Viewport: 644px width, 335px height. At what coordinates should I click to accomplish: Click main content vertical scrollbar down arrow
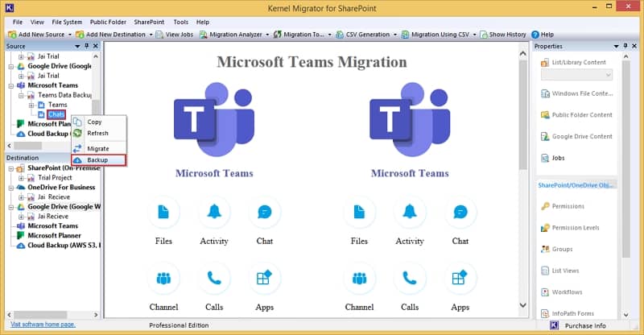tap(522, 305)
